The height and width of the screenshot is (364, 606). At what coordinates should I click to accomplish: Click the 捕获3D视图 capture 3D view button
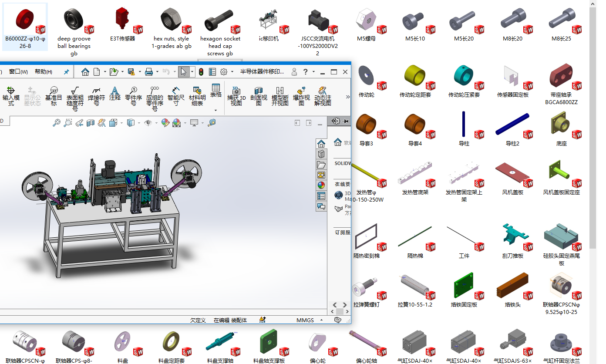[236, 96]
